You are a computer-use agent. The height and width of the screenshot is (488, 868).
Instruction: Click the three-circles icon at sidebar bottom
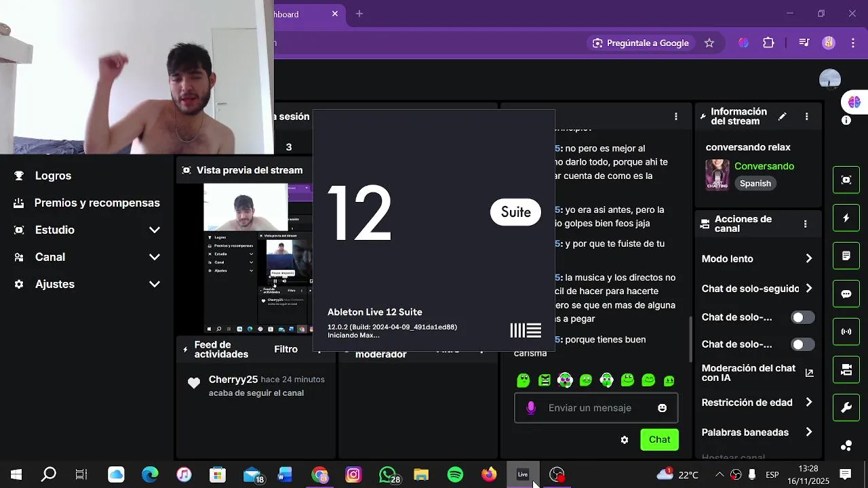pos(846,445)
